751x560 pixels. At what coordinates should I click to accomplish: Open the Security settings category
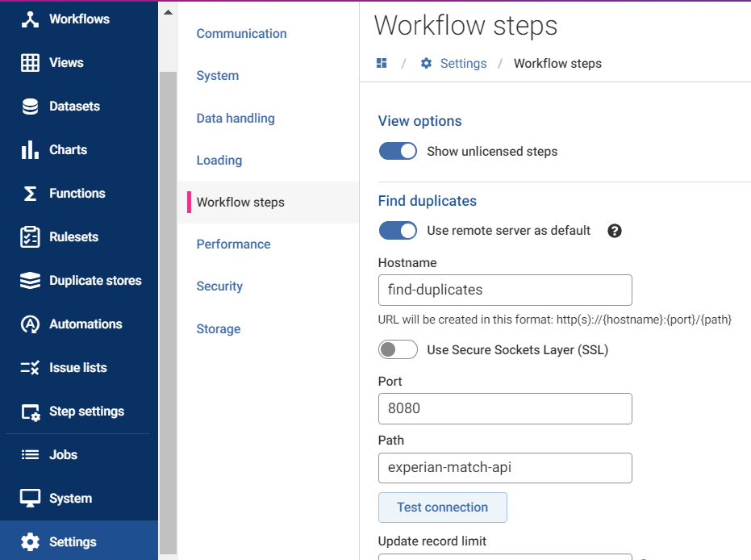[x=219, y=286]
